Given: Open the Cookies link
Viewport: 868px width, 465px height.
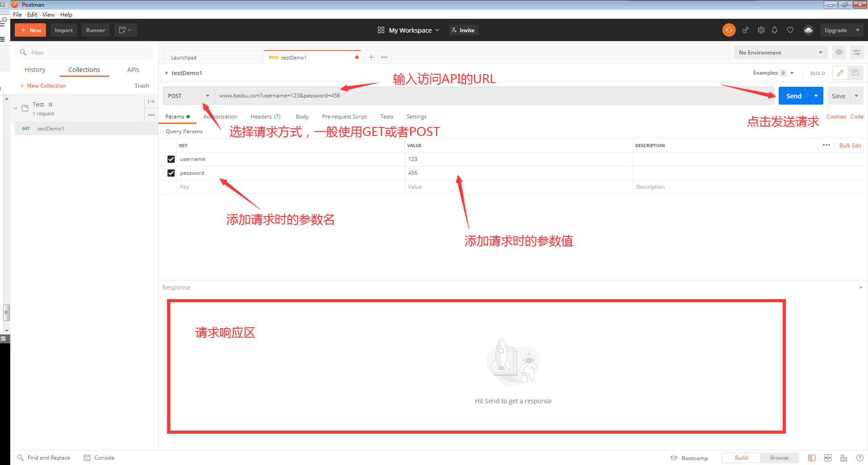Looking at the screenshot, I should pos(836,116).
